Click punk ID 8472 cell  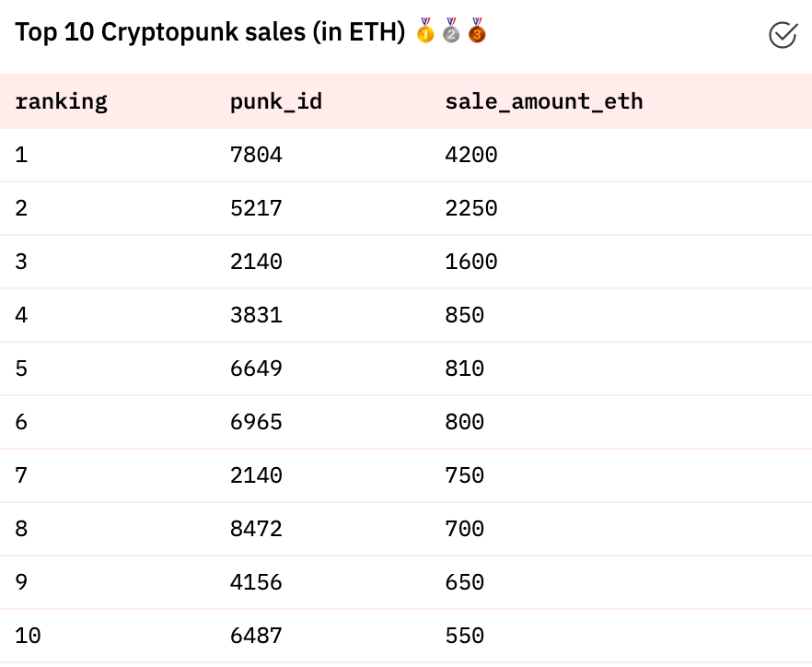click(256, 530)
